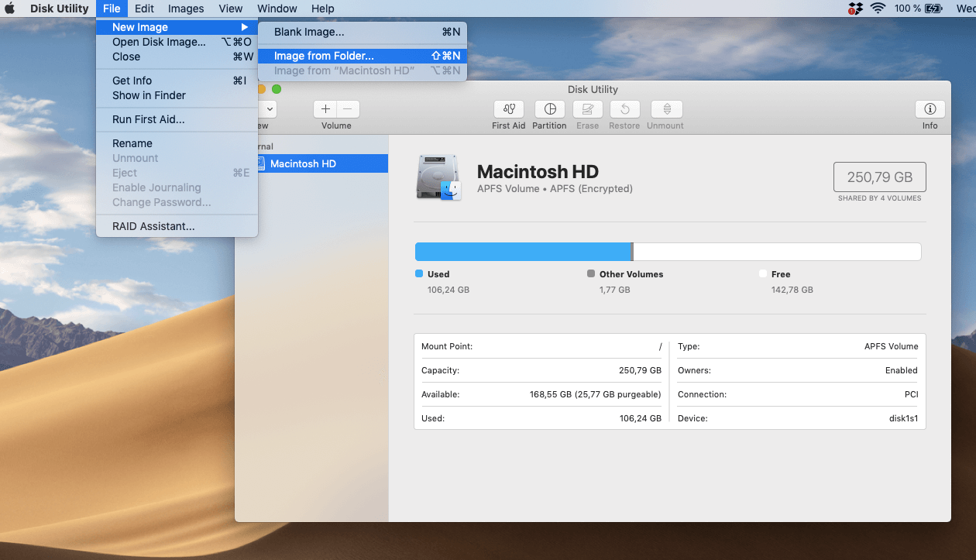Open the Wi-Fi status menu
This screenshot has width=976, height=560.
[878, 9]
